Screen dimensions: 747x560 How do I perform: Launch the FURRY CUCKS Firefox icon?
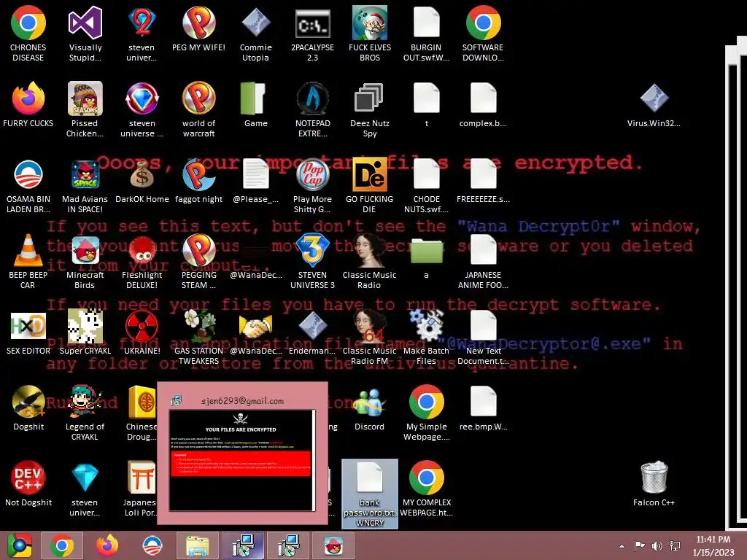[28, 98]
